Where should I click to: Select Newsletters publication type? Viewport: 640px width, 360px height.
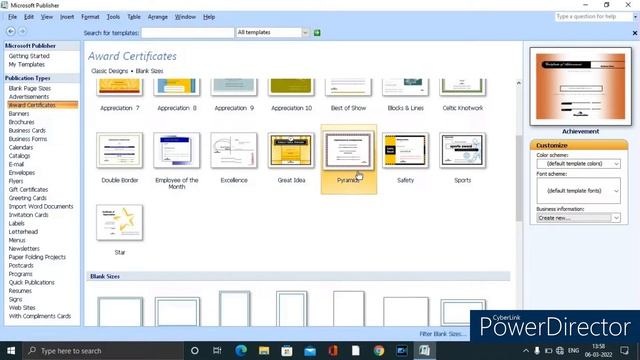pyautogui.click(x=24, y=249)
